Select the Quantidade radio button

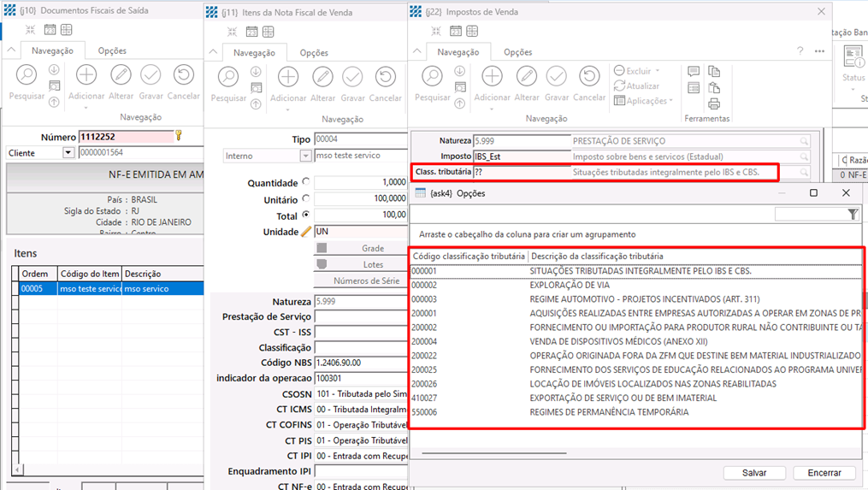[306, 182]
